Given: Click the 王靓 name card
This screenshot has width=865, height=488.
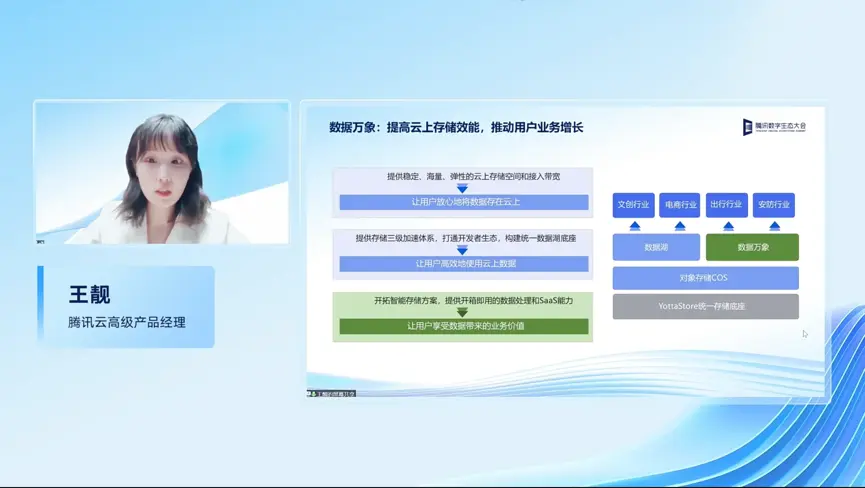Looking at the screenshot, I should coord(126,307).
